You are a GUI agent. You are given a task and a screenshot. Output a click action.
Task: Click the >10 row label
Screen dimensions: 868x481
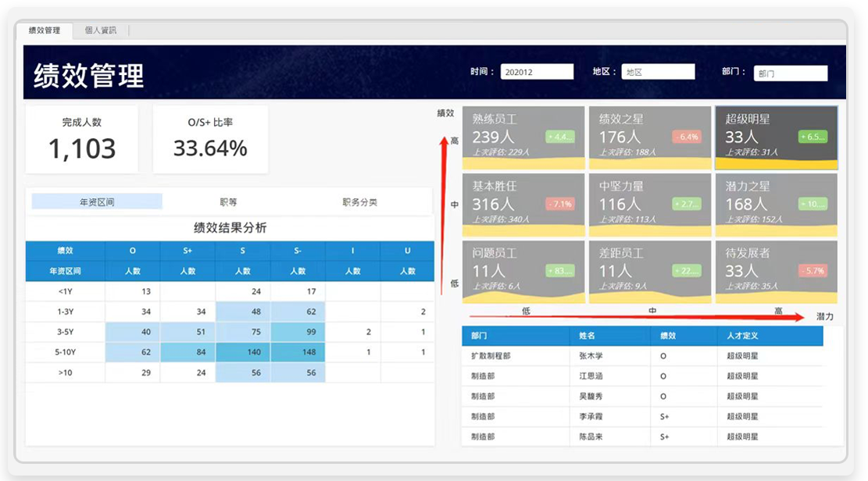pyautogui.click(x=66, y=372)
